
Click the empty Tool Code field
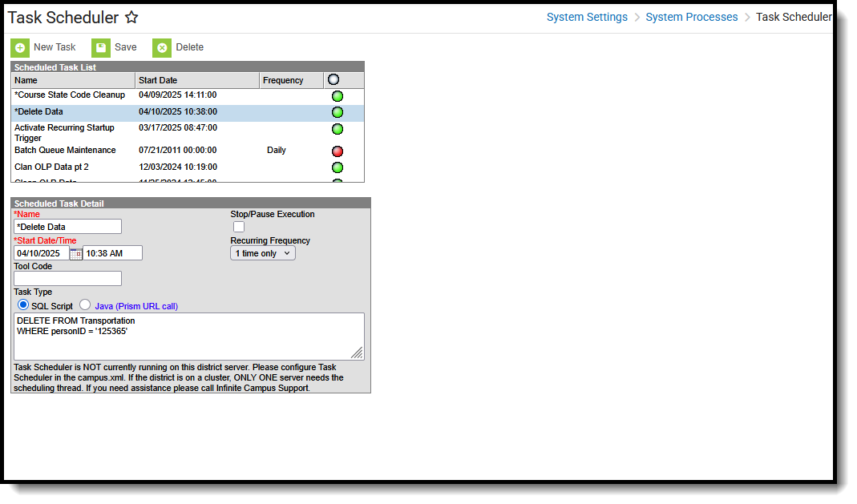point(68,279)
